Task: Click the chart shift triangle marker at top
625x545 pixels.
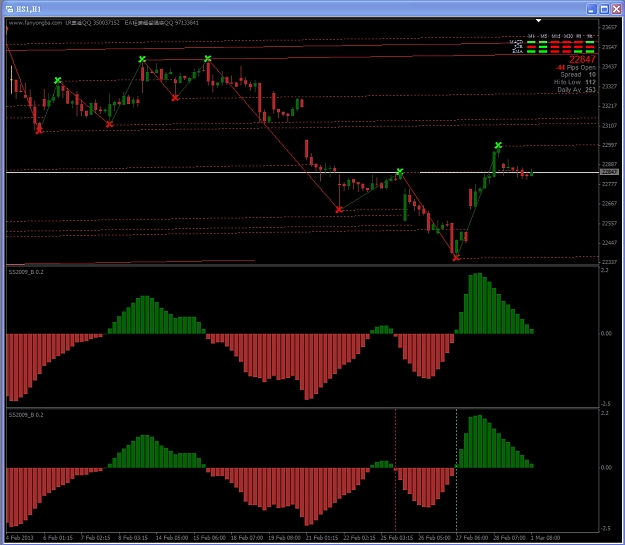Action: coord(539,20)
